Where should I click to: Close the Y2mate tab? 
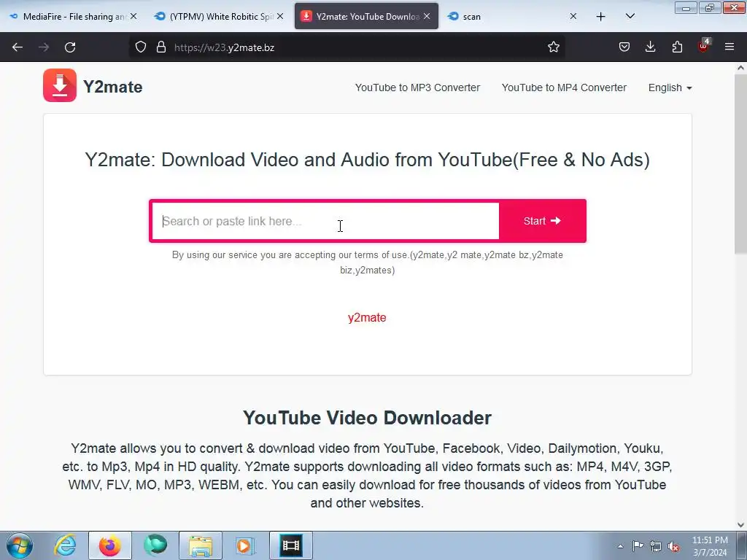pos(427,16)
